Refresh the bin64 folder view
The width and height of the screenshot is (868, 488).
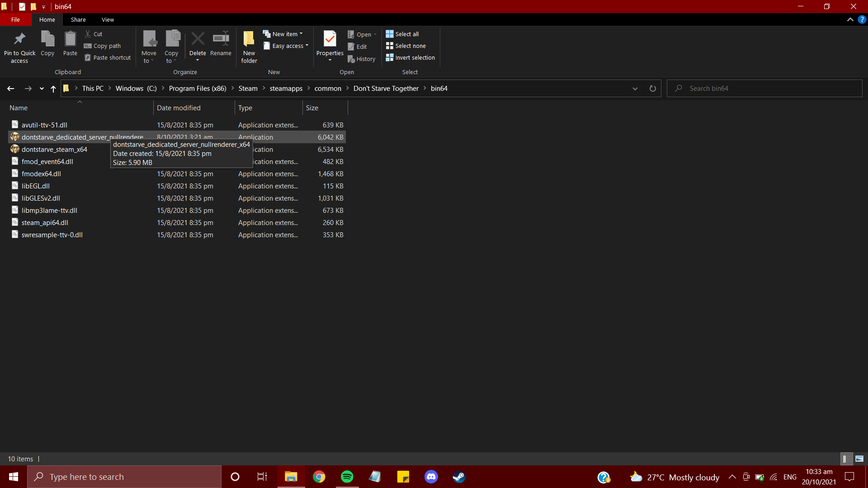coord(652,89)
